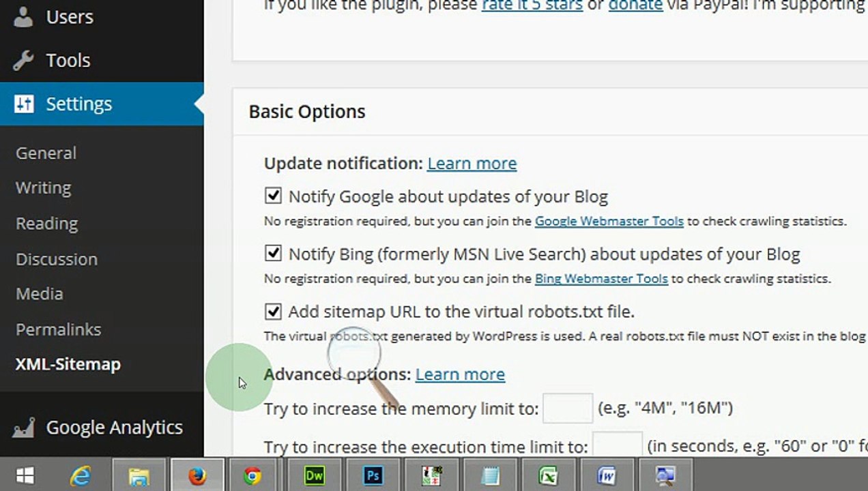Go to General settings

(46, 153)
